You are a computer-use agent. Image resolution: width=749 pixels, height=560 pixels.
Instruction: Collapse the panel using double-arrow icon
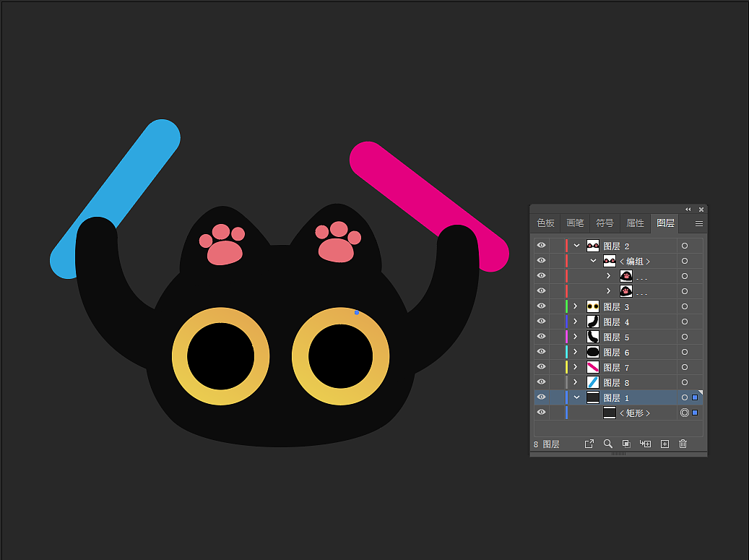click(688, 210)
